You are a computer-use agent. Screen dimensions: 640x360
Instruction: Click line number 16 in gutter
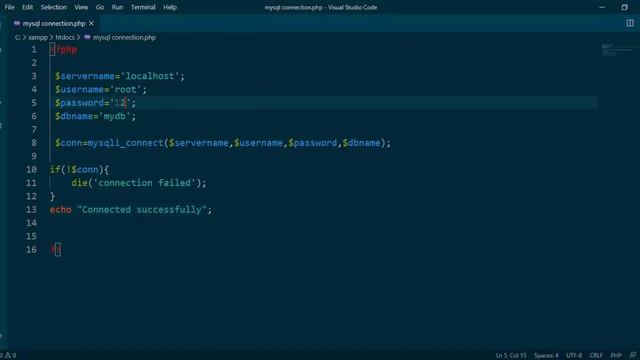(x=31, y=249)
